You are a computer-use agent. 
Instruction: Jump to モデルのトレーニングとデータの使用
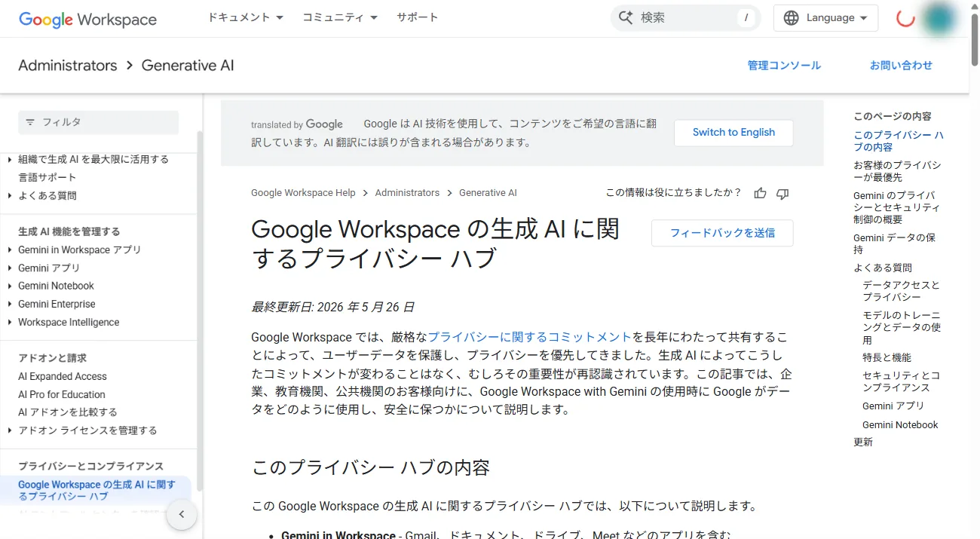[902, 327]
